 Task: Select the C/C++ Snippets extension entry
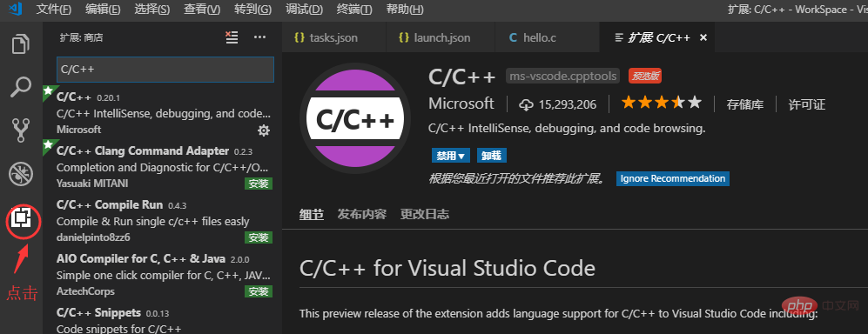(x=162, y=318)
